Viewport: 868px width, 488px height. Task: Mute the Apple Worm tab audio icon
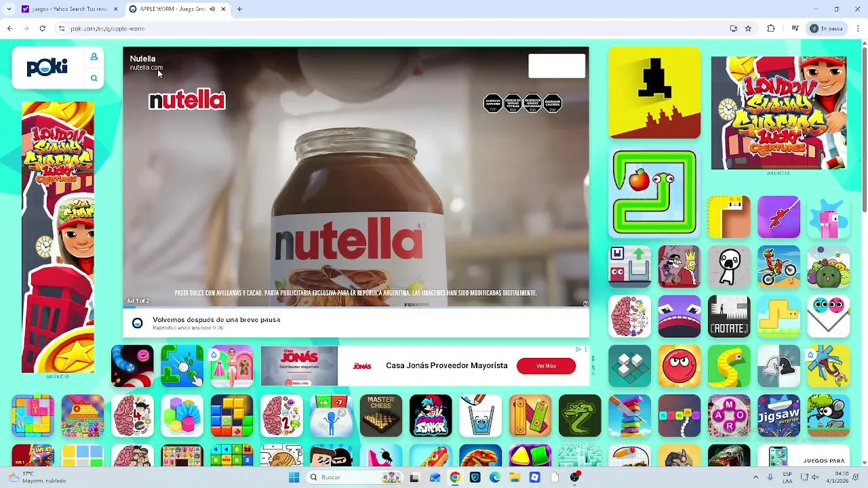pos(212,9)
